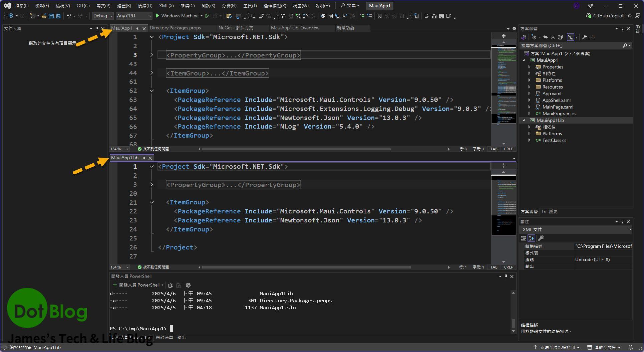Toggle pin on the MauiApp1Lib editor tab
This screenshot has height=352, width=644.
144,158
